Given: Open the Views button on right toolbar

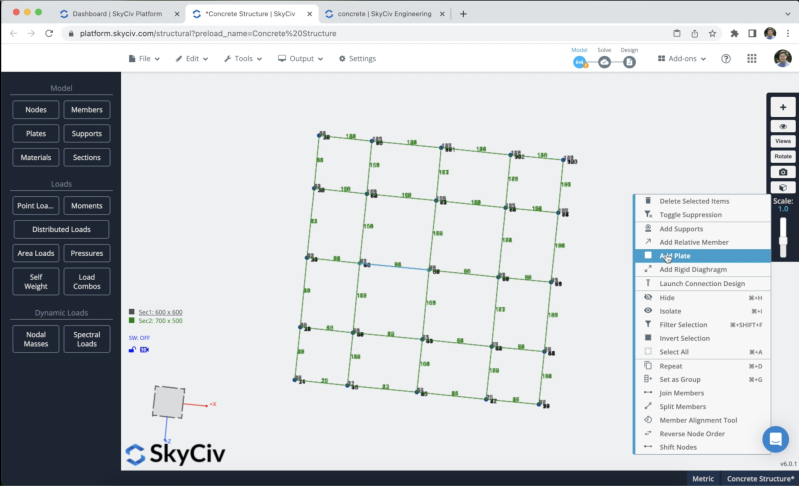Looking at the screenshot, I should [783, 141].
